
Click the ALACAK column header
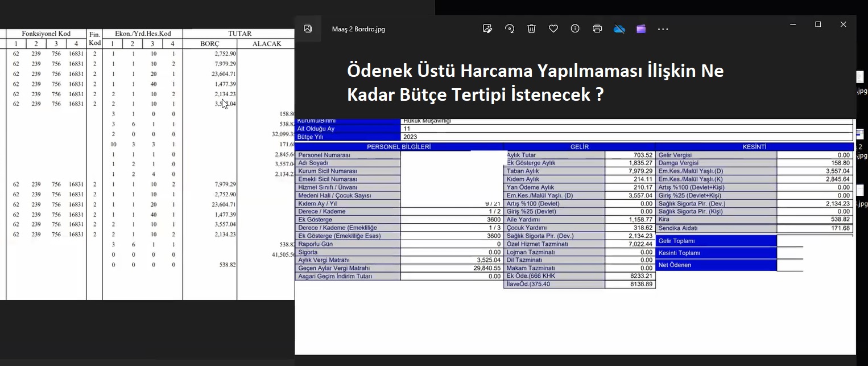266,44
